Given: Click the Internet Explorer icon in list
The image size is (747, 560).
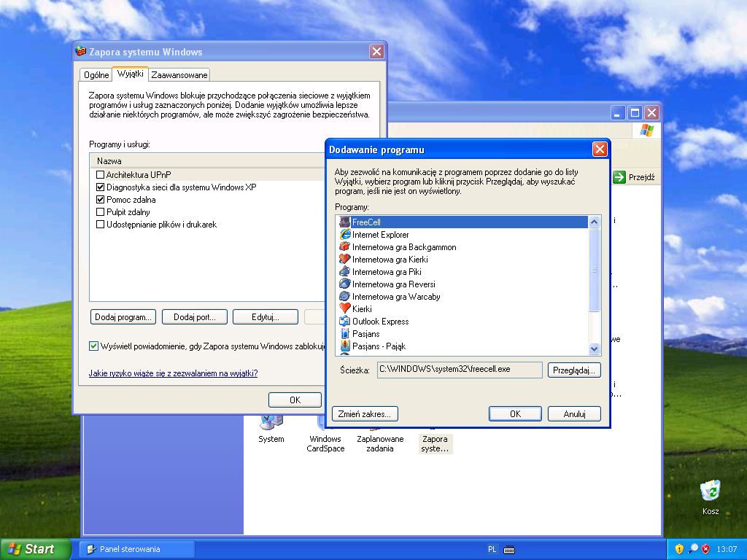Looking at the screenshot, I should (345, 234).
